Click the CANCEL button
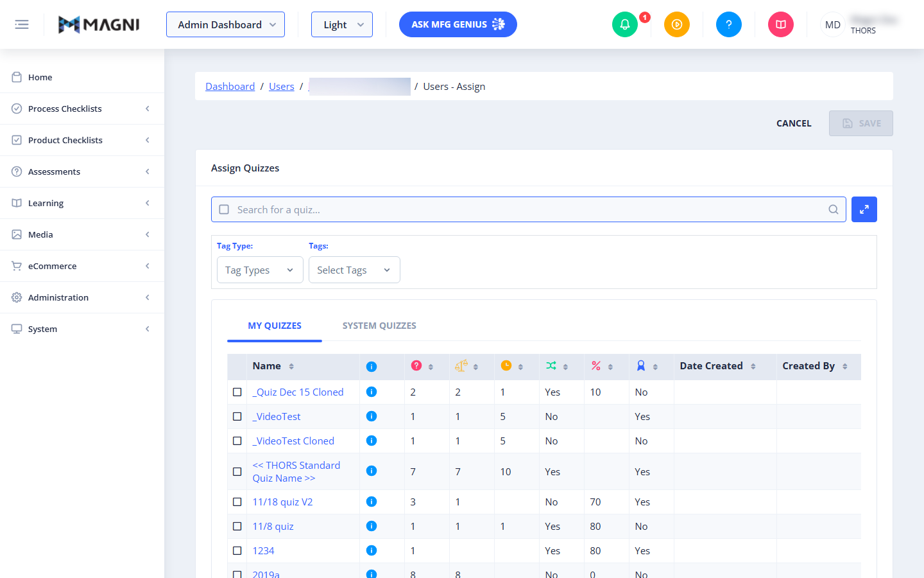This screenshot has height=578, width=924. pos(794,123)
